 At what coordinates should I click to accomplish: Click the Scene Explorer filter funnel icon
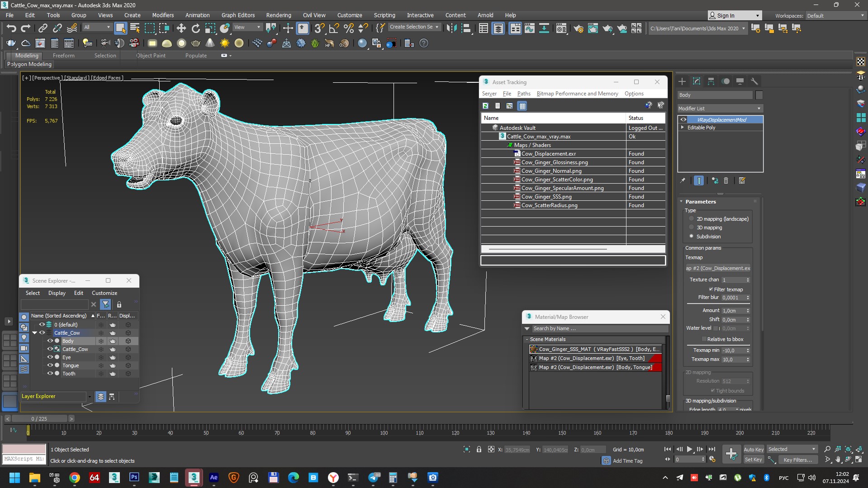coord(105,304)
